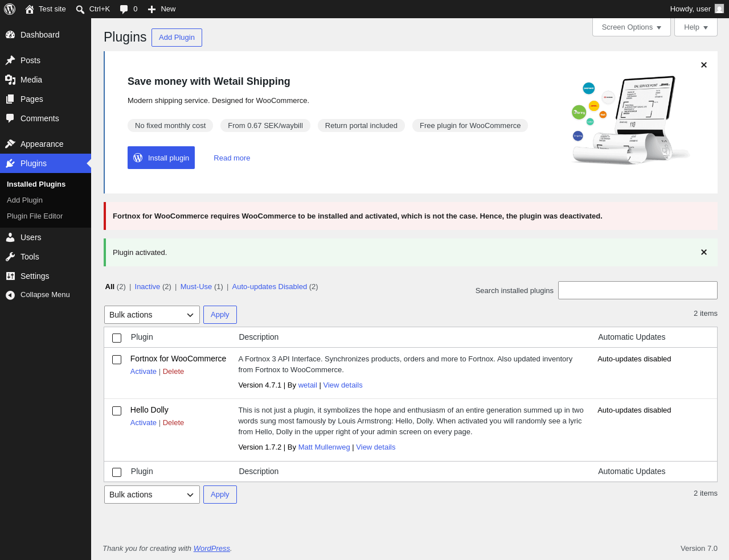
Task: Click the Plugins plug icon
Action: click(10, 163)
